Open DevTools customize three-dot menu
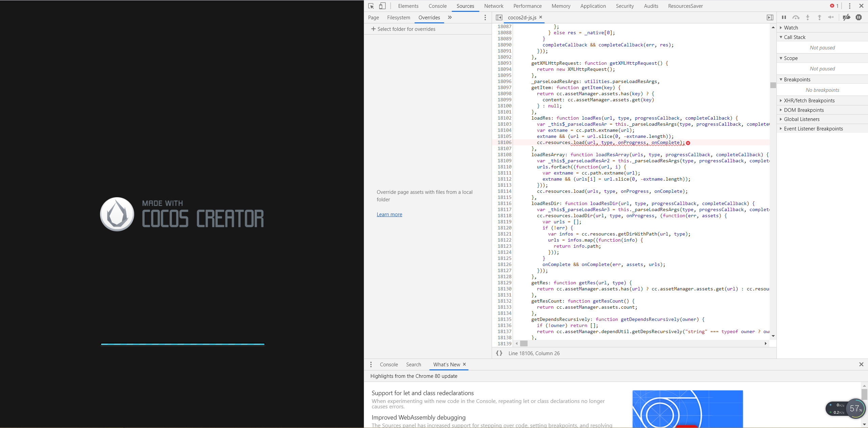Image resolution: width=868 pixels, height=428 pixels. pos(850,6)
